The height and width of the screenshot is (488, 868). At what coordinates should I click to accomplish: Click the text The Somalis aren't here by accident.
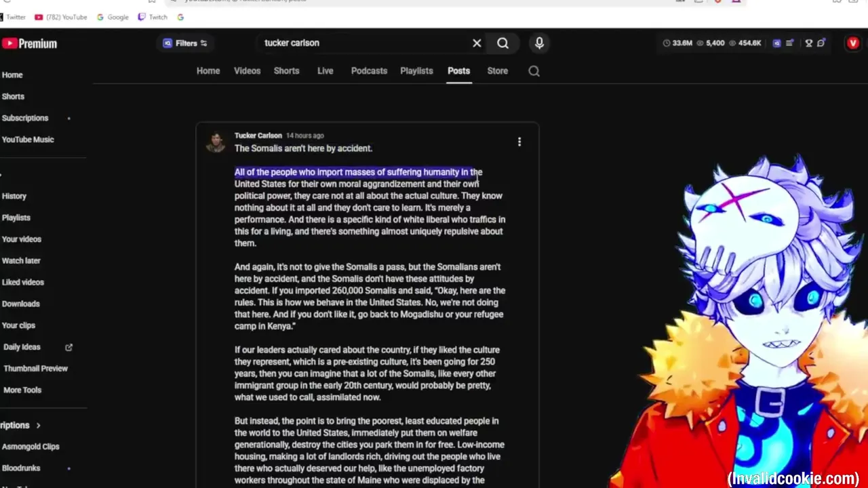pos(303,148)
